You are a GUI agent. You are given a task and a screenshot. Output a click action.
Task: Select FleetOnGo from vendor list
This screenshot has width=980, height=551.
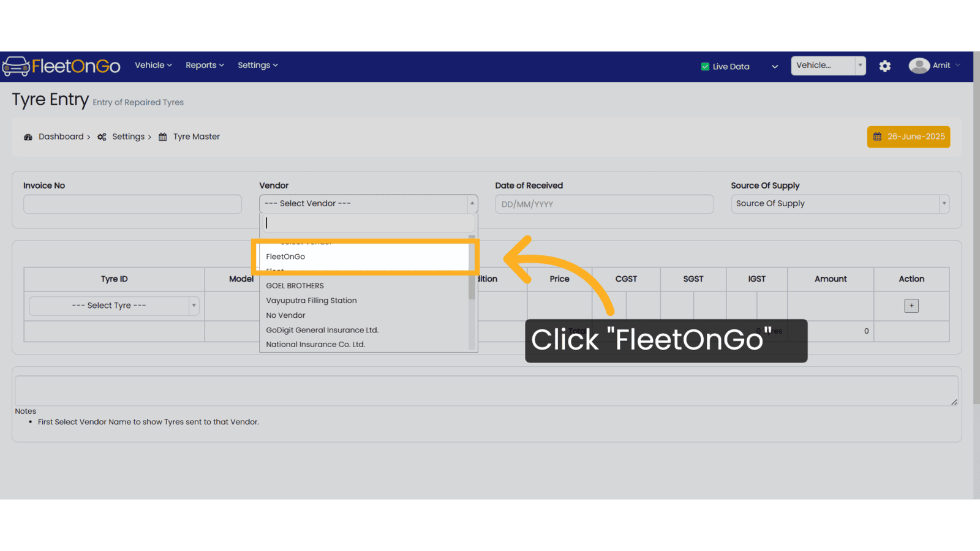pos(364,257)
